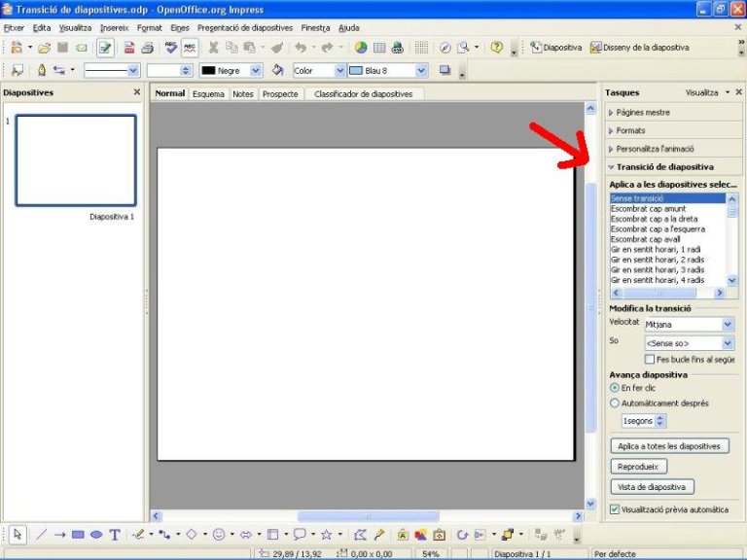Screen dimensions: 747x560
Task: Click the Copy icon
Action: pyautogui.click(x=231, y=47)
